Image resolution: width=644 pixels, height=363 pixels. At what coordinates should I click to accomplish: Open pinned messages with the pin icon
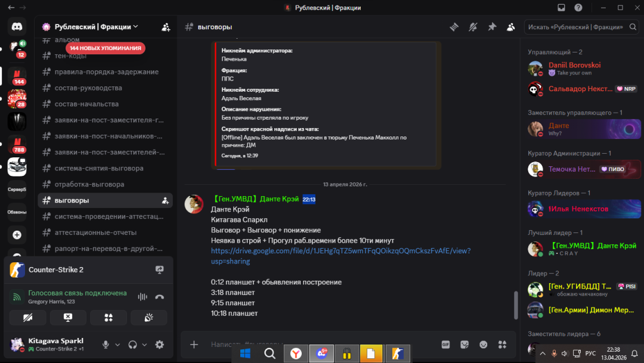(x=492, y=27)
